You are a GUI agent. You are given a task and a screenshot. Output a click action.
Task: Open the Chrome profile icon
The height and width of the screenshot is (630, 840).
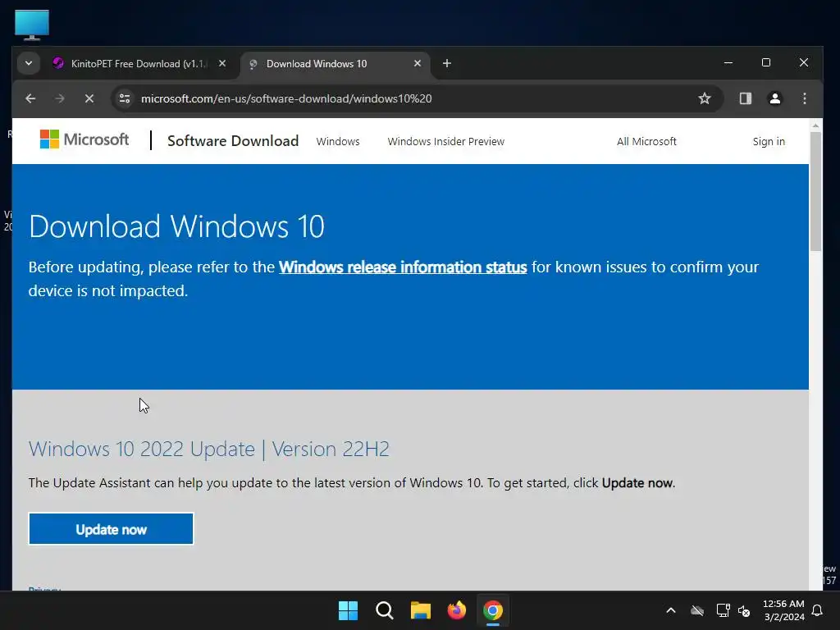tap(774, 98)
